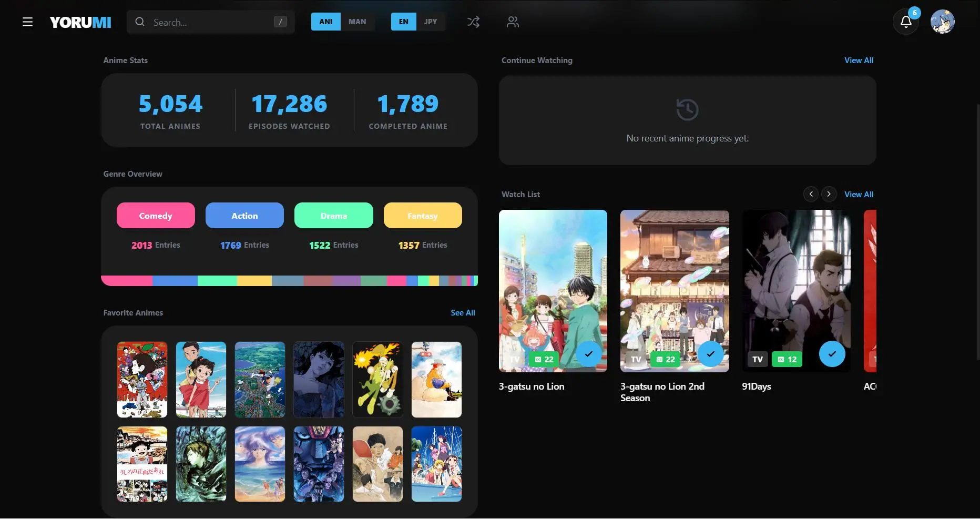Image resolution: width=980 pixels, height=519 pixels.
Task: Go to previous Watch List items
Action: (811, 194)
